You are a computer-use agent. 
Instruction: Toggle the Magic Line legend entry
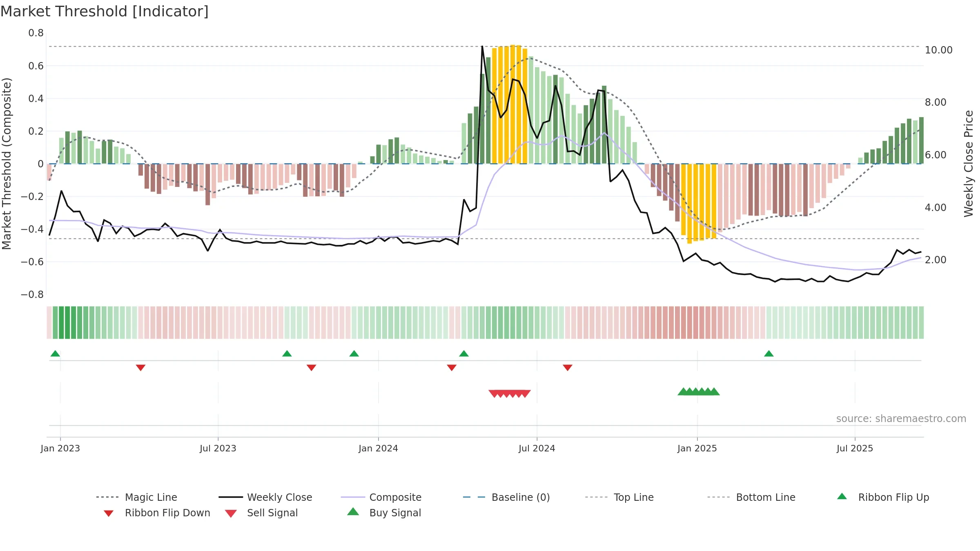pos(137,497)
